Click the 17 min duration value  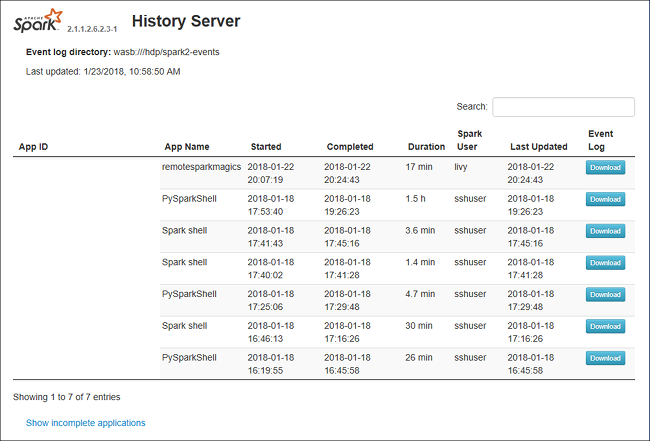click(419, 167)
